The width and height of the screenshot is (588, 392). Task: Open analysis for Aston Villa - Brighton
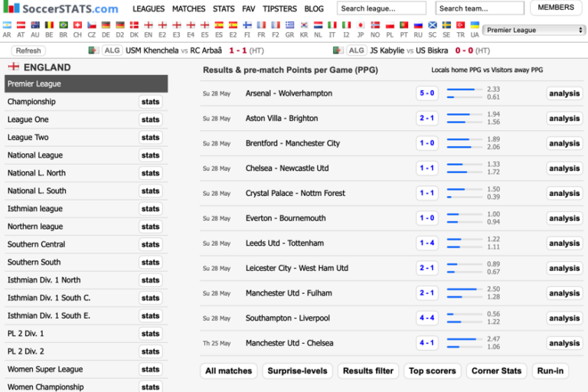(564, 119)
